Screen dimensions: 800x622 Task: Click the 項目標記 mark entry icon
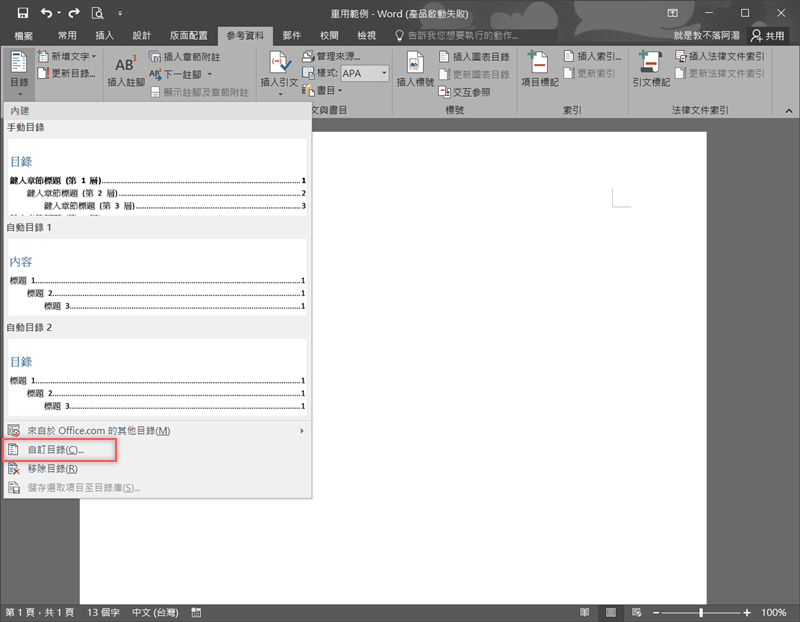[539, 66]
